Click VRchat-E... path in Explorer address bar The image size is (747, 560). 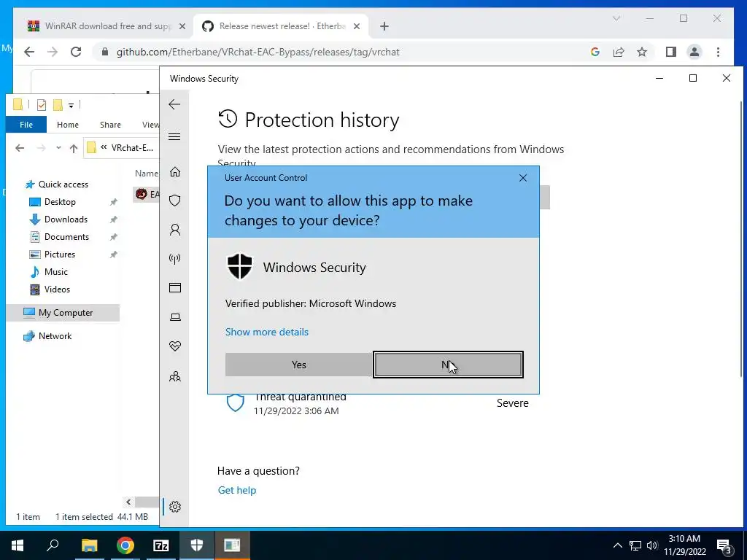click(132, 147)
